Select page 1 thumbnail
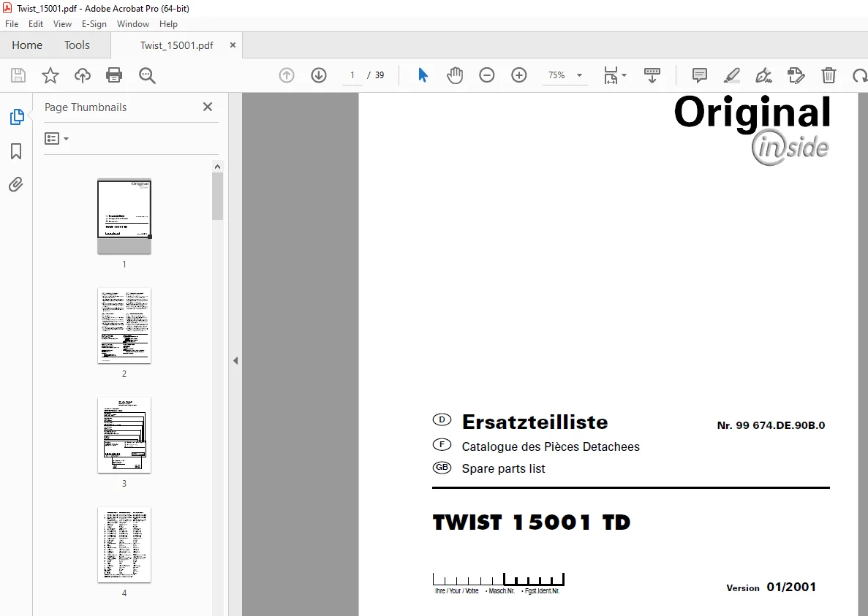This screenshot has width=868, height=616. 124,216
